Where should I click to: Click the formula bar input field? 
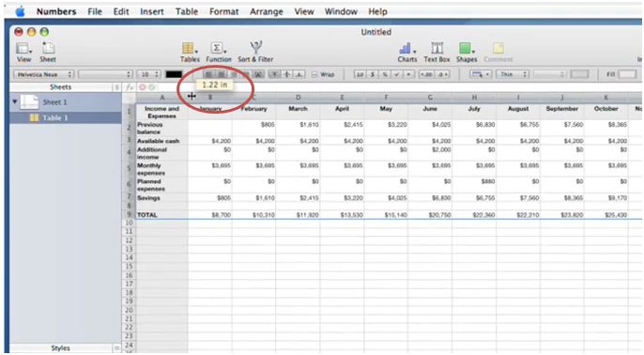point(398,87)
